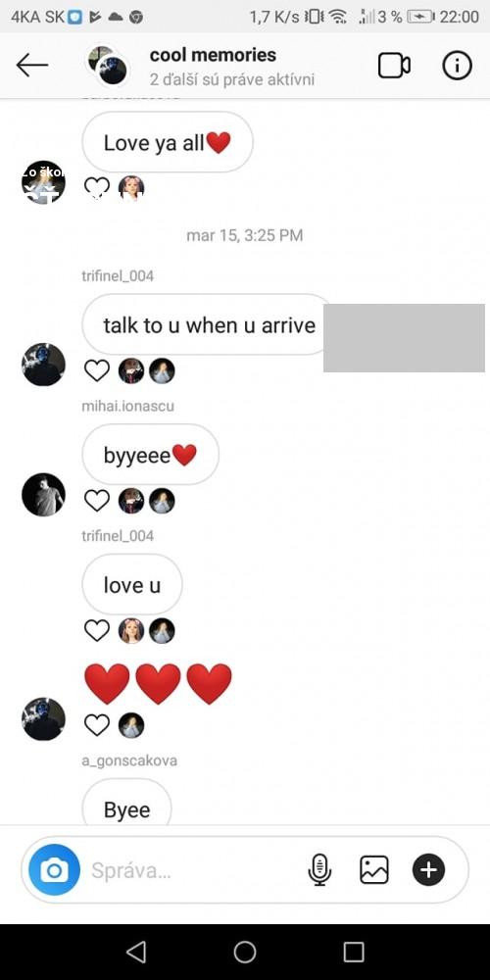This screenshot has width=490, height=980.
Task: Like the 'love u' message
Action: (x=97, y=630)
